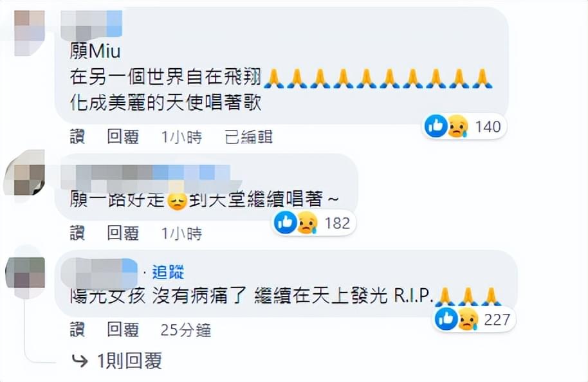
Task: Reply to the 願一路好走 comment
Action: [x=123, y=233]
